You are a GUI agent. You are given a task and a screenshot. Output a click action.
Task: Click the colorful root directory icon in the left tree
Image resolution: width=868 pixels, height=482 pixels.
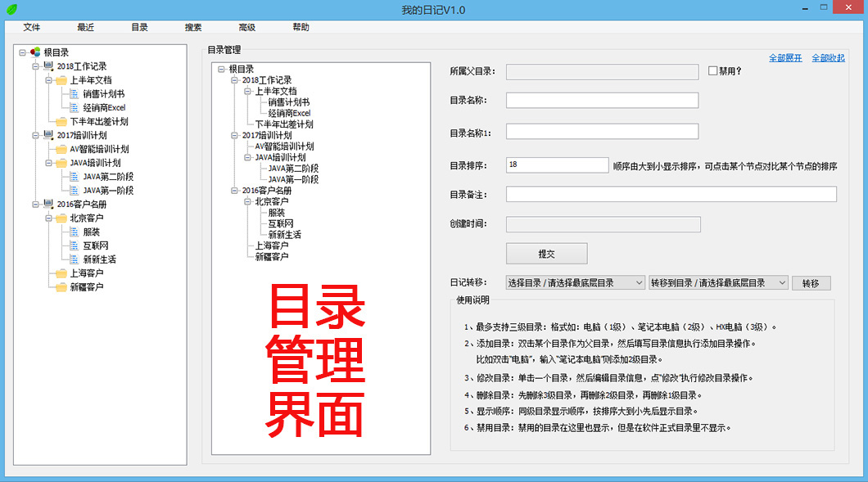point(35,52)
